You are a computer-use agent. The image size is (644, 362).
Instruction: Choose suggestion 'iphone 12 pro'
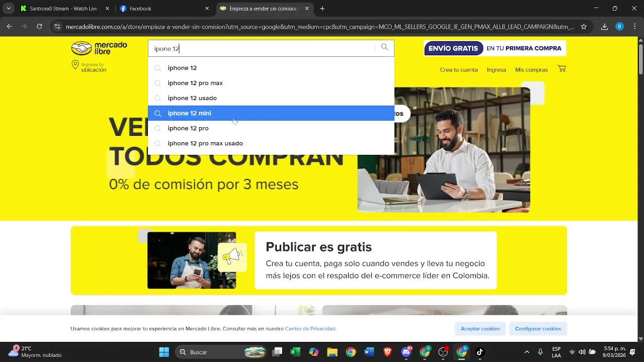coord(271,128)
